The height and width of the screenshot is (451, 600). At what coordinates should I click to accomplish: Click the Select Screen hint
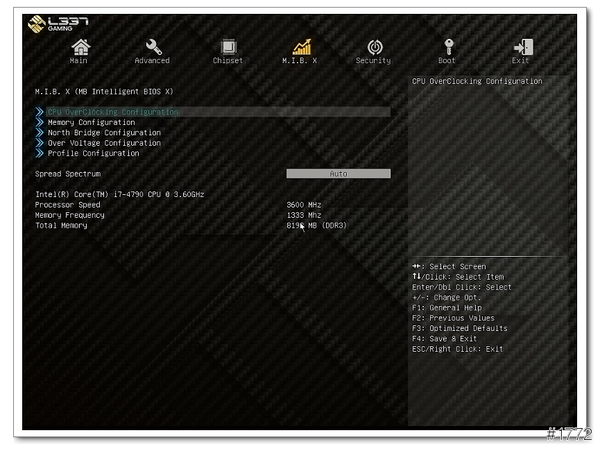[449, 266]
